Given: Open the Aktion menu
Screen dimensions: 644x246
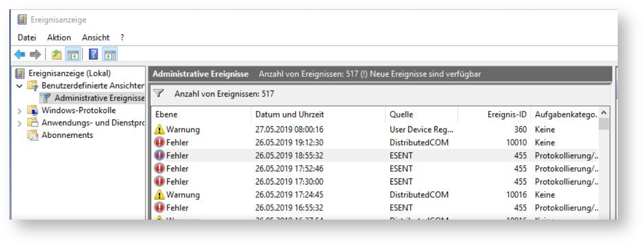Looking at the screenshot, I should pos(59,37).
